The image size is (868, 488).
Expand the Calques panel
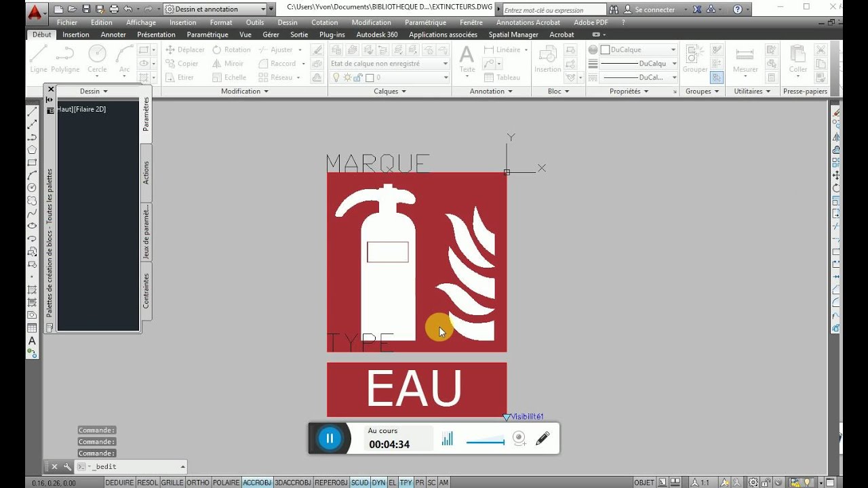(x=390, y=91)
